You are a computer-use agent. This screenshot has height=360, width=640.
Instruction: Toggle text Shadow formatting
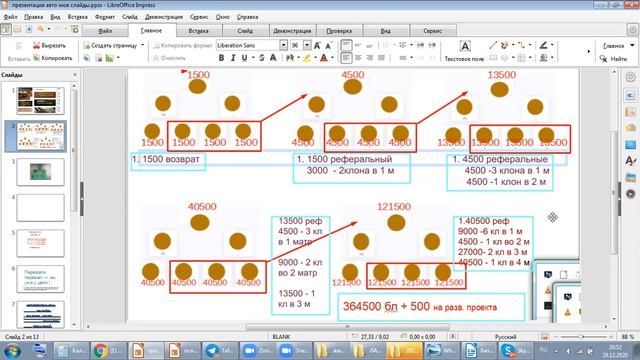273,58
